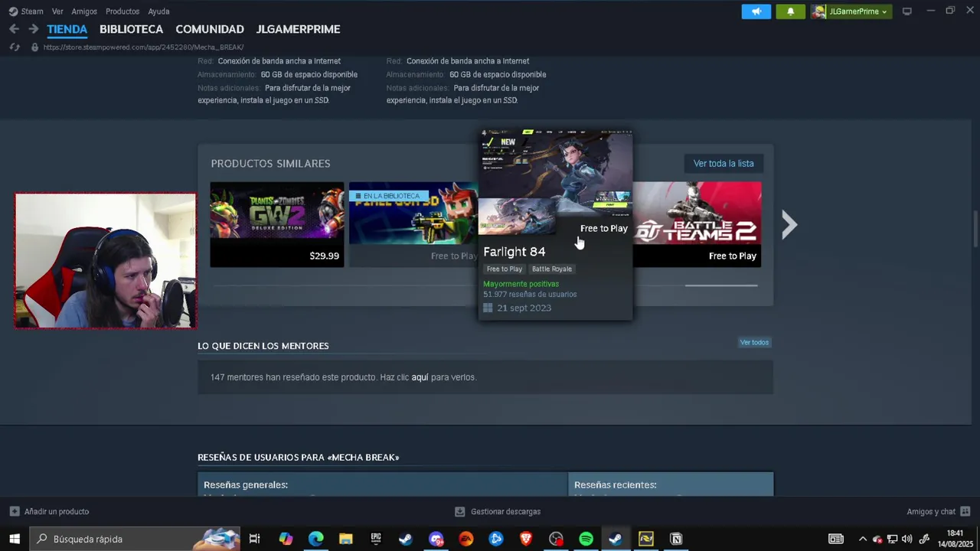Screen dimensions: 980x551
Task: Open the Ver menu
Action: tap(57, 11)
